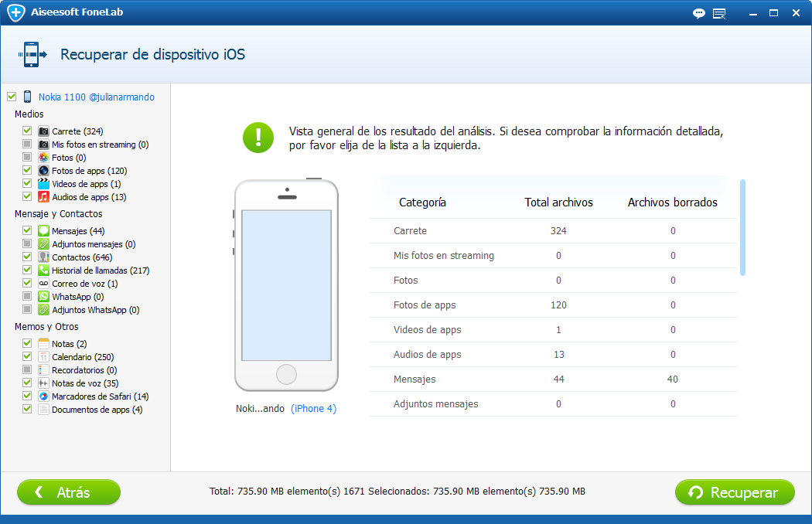Image resolution: width=812 pixels, height=524 pixels.
Task: Check the WhatsApp (0) checkbox
Action: [27, 296]
